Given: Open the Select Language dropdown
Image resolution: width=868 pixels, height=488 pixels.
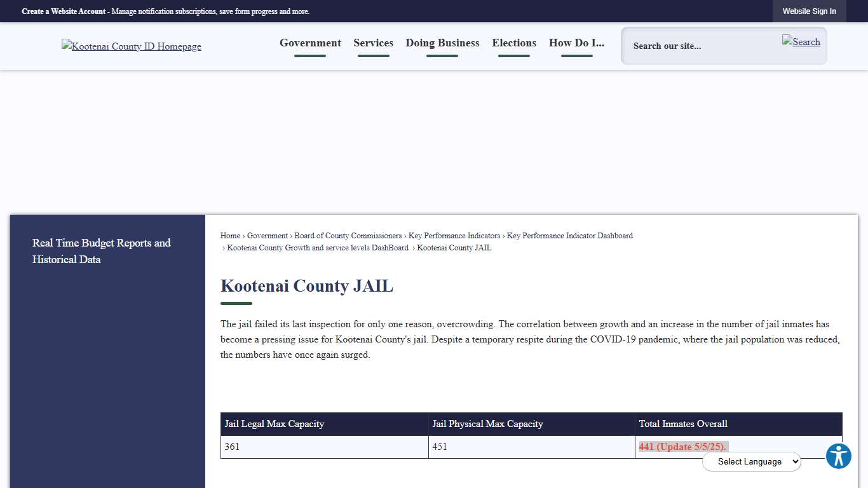Looking at the screenshot, I should 751,462.
